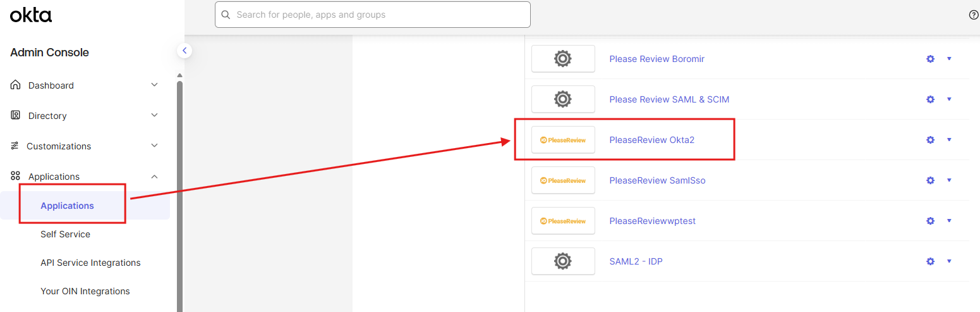Expand the Customizations section chevron
This screenshot has width=980, height=312.
coord(154,146)
